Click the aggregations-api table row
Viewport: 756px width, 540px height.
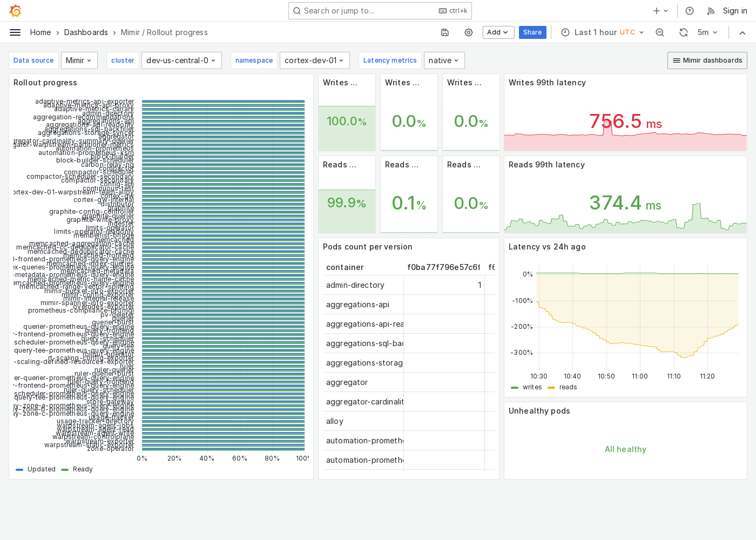click(x=409, y=305)
